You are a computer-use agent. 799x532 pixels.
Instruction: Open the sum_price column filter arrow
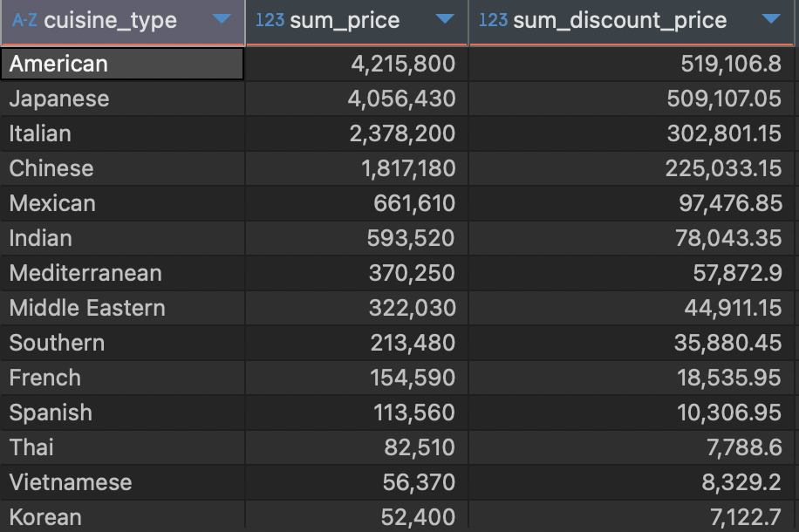(x=445, y=20)
